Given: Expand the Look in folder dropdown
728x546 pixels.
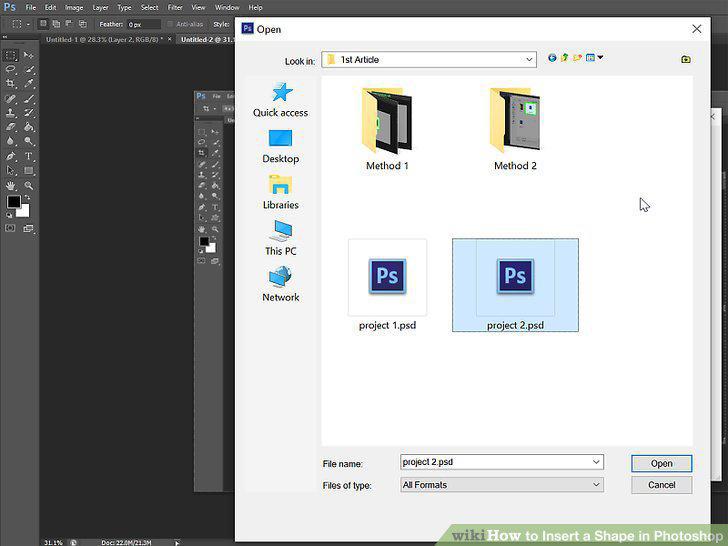Looking at the screenshot, I should click(529, 59).
